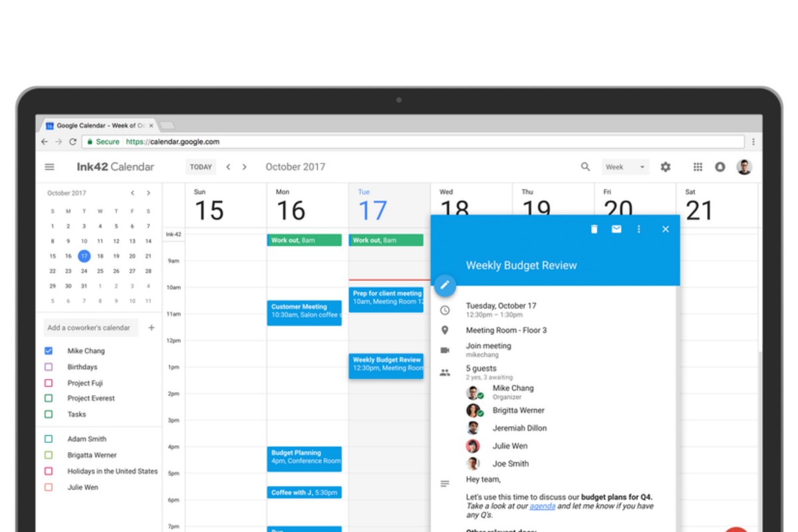Viewport: 798px width, 532px height.
Task: Reload the browser page
Action: click(72, 142)
